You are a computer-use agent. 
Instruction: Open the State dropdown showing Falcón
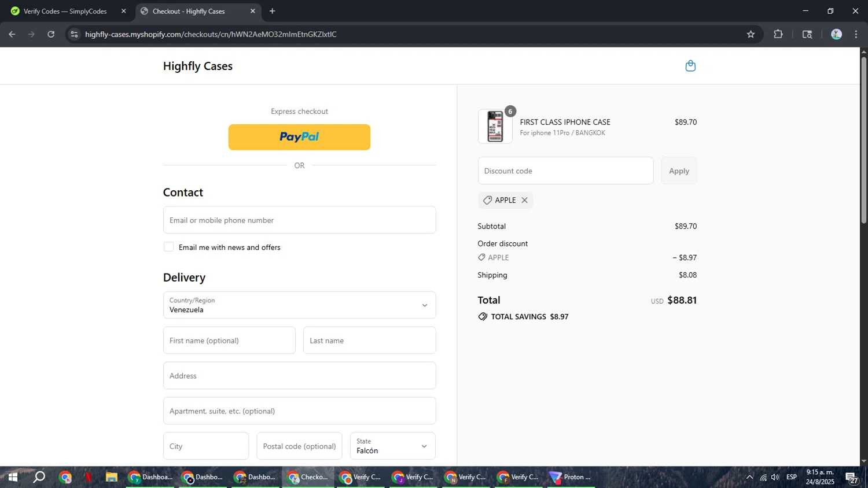(392, 446)
